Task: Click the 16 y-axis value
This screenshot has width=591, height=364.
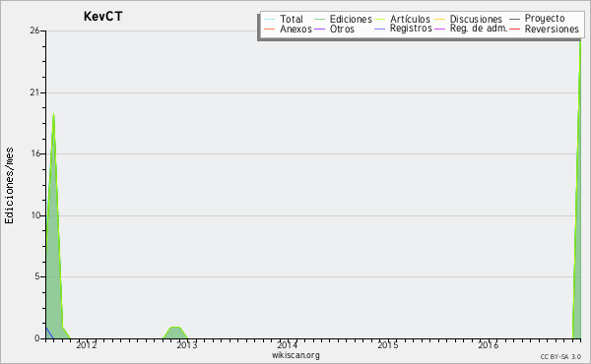Action: (x=35, y=153)
